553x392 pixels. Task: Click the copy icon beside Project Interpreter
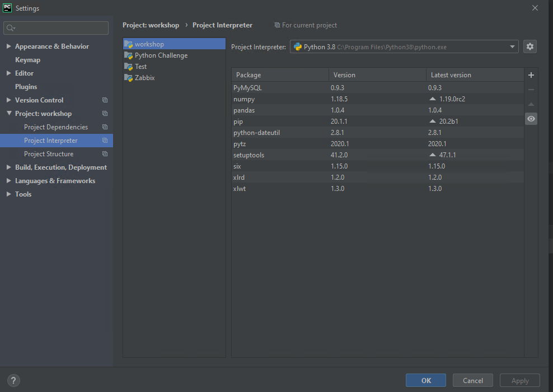coord(105,141)
